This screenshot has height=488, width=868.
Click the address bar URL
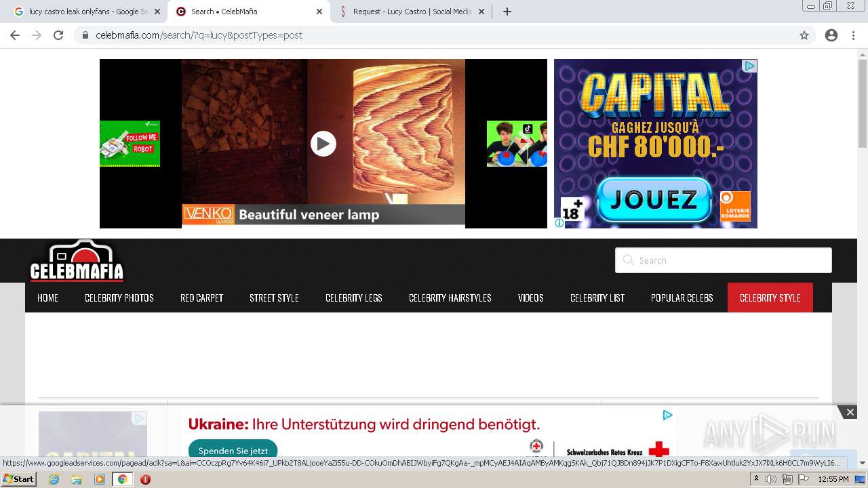coord(199,35)
